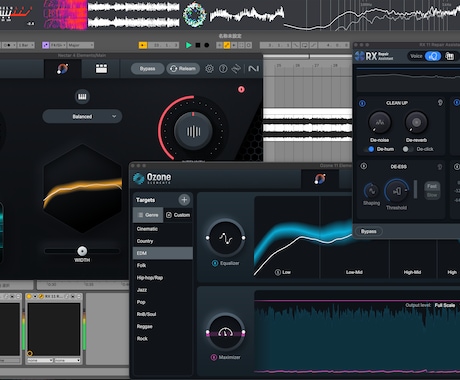Click the De-ess Threshold knob
The height and width of the screenshot is (380, 460).
[397, 191]
